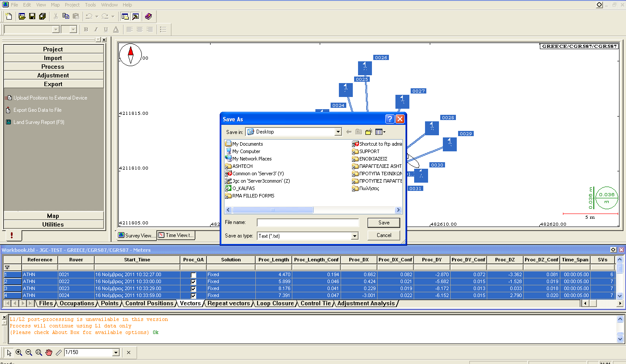Open the Tools menu

point(90,5)
